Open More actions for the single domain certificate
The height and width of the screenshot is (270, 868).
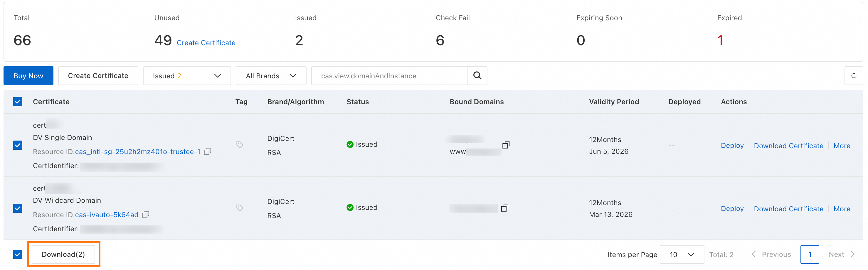point(841,146)
